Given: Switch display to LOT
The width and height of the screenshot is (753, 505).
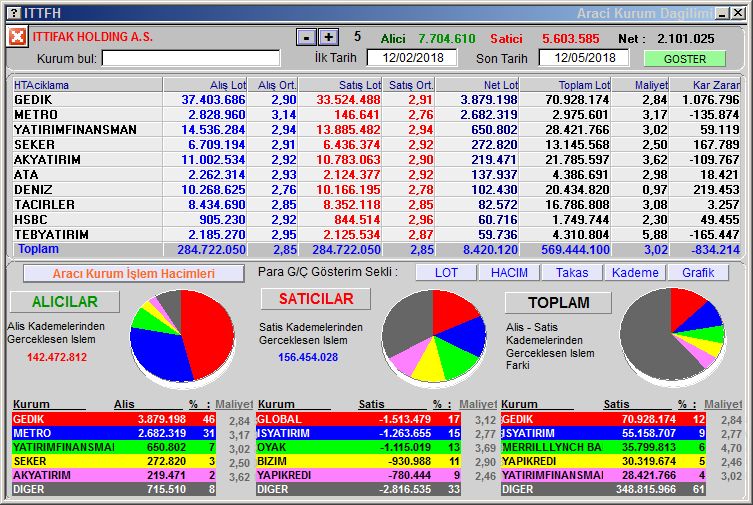Looking at the screenshot, I should (x=446, y=273).
